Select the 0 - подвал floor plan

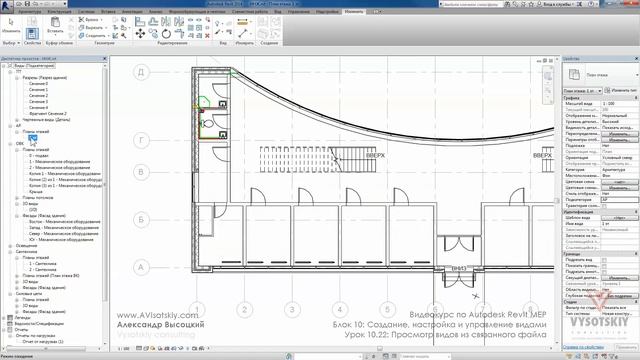point(39,156)
